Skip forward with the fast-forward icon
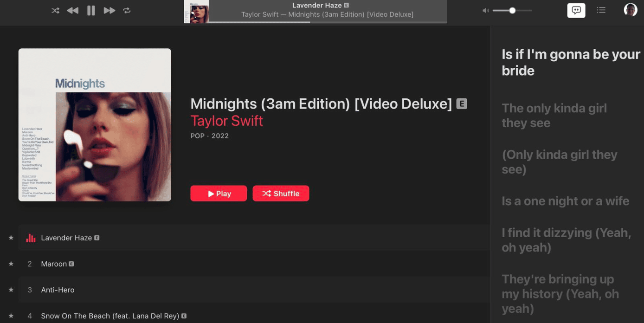This screenshot has height=323, width=644. (x=109, y=10)
